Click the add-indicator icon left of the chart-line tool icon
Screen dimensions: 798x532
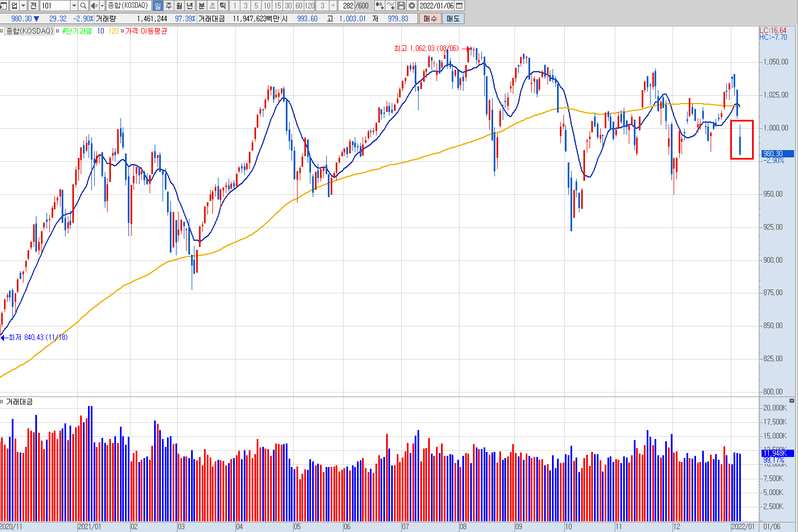point(379,6)
